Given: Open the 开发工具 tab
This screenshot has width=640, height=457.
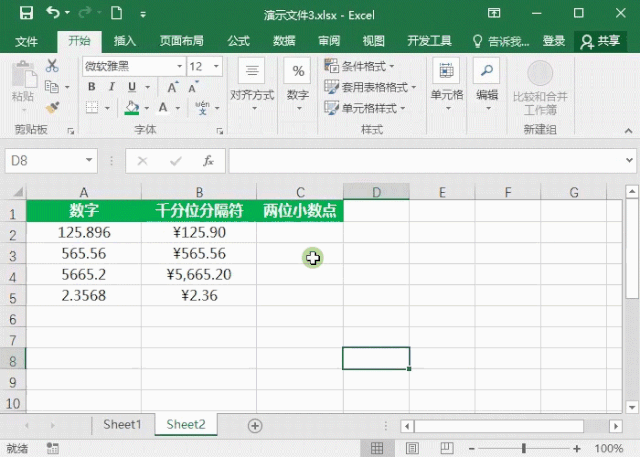Looking at the screenshot, I should (429, 41).
